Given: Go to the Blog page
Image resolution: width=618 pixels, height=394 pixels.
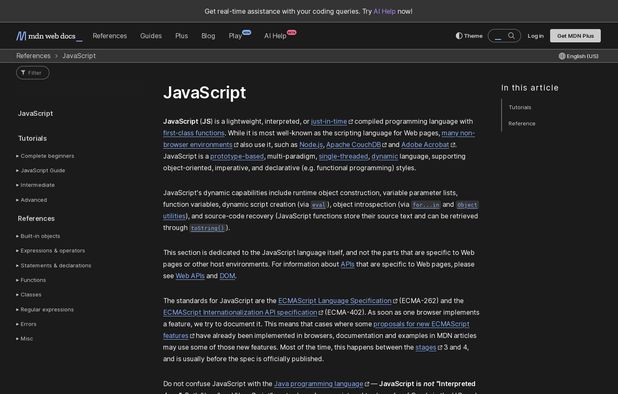Looking at the screenshot, I should pyautogui.click(x=208, y=36).
